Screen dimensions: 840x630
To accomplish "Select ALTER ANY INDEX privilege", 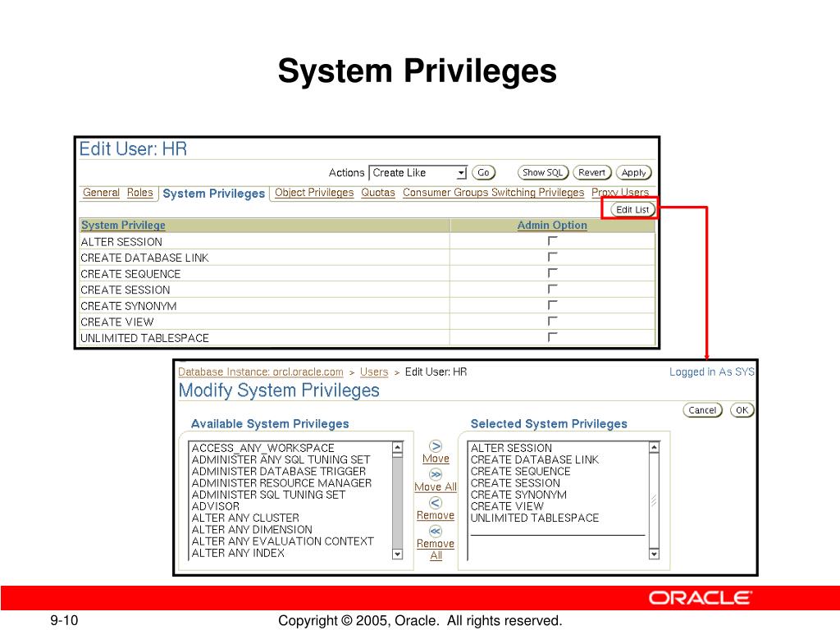I will tap(238, 554).
